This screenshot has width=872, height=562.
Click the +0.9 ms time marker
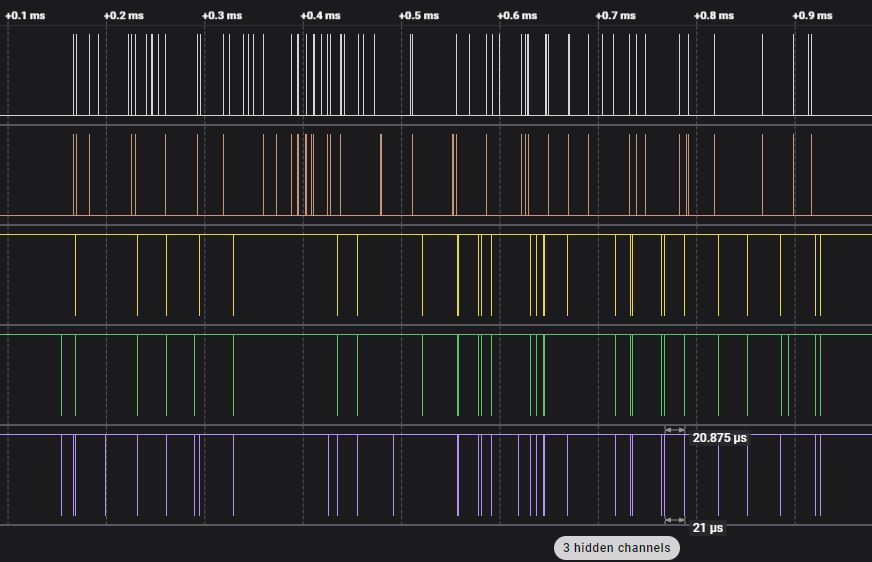pyautogui.click(x=812, y=16)
